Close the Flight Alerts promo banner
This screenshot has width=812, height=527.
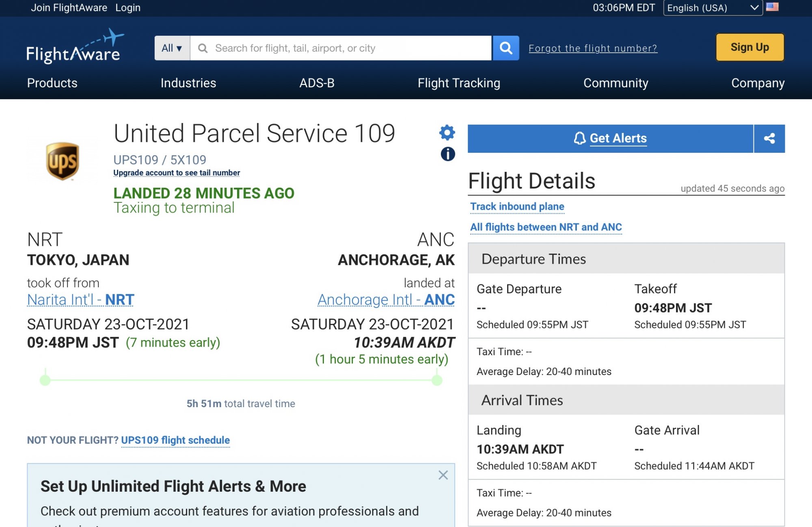click(443, 475)
